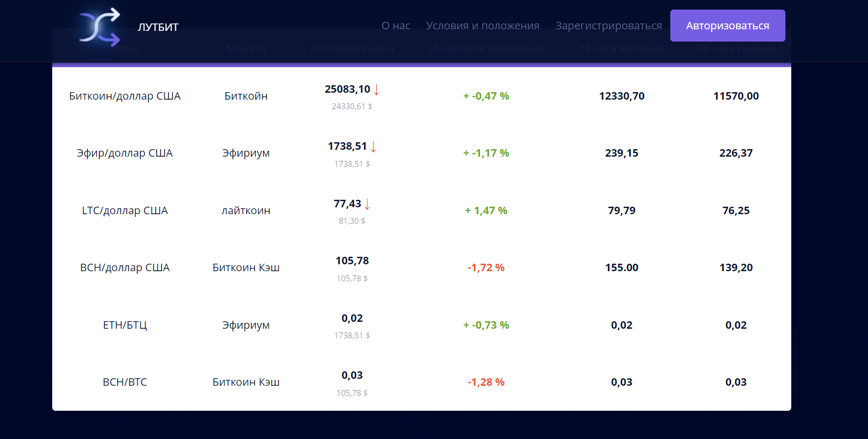Click the Лутбит shuffle-arrows logo icon
This screenshot has height=439, width=868.
coord(100,27)
